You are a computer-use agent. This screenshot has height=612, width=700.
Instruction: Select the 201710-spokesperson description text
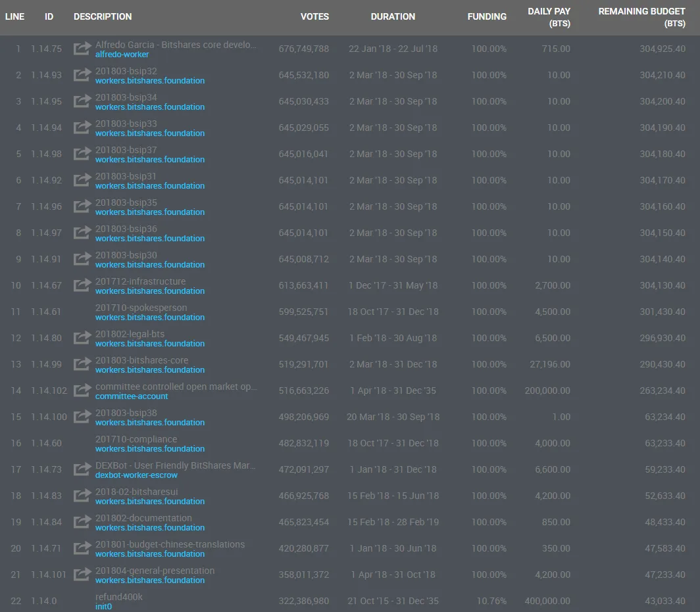[141, 308]
